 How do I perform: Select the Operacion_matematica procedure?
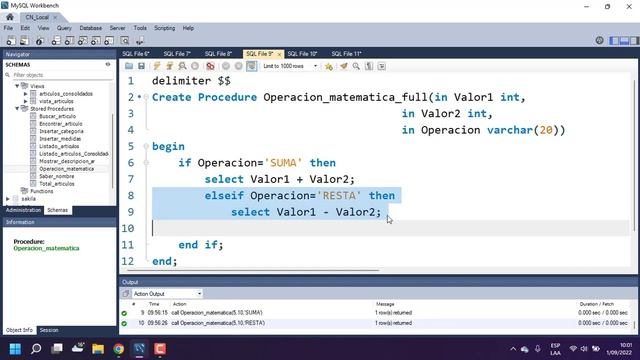click(66, 169)
